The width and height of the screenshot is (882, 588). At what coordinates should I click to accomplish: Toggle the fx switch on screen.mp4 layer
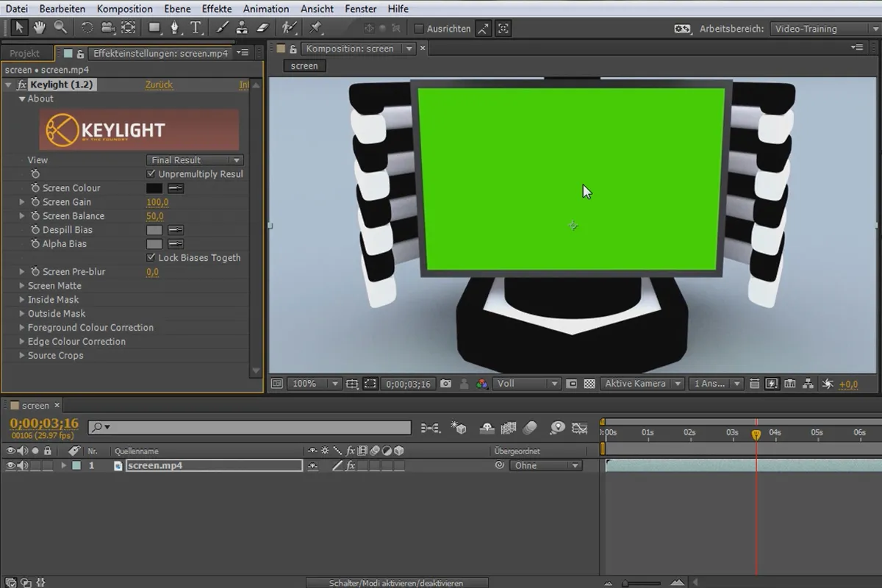pos(351,465)
